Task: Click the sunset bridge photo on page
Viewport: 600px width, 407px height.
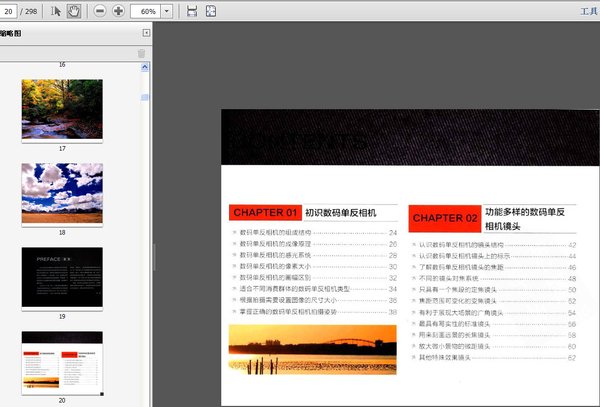Action: pyautogui.click(x=313, y=350)
